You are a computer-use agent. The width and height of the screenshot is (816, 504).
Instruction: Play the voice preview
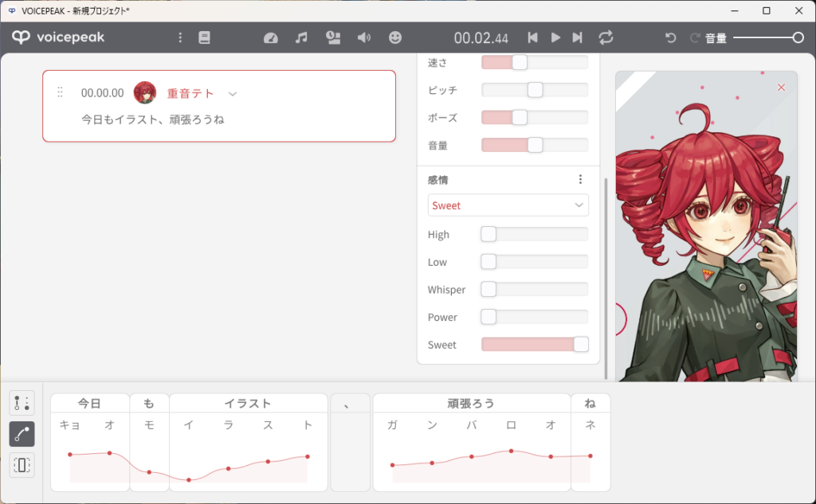tap(555, 37)
